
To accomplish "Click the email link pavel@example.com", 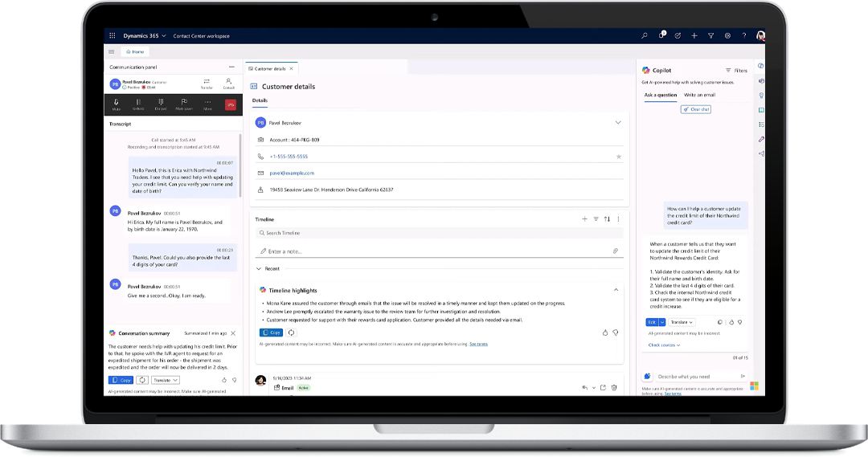I will point(292,173).
